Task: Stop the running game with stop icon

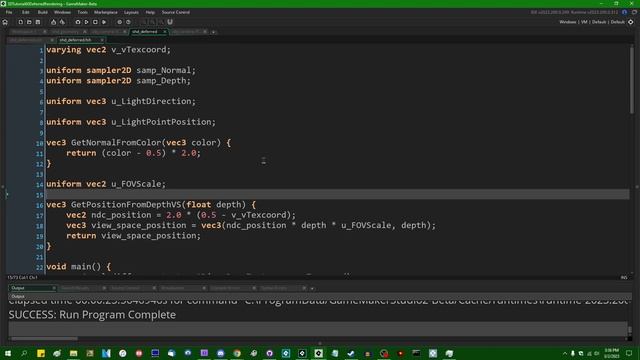Action: coord(95,22)
